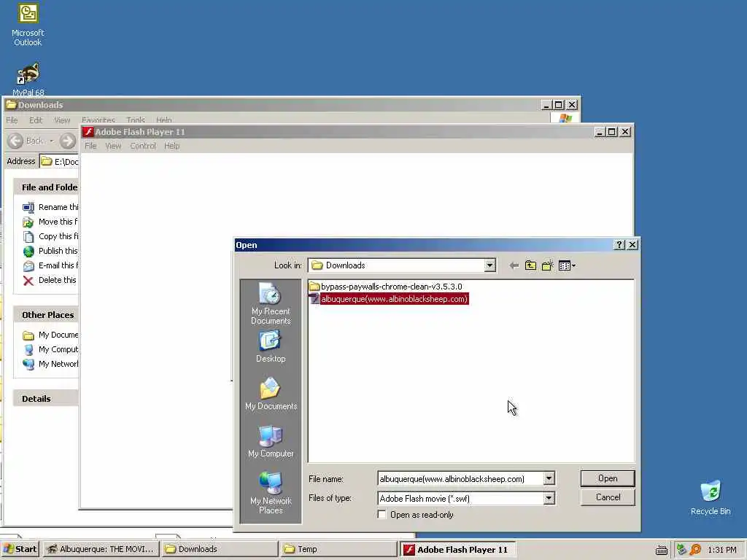Collapse the Other Places panel header

(46, 315)
